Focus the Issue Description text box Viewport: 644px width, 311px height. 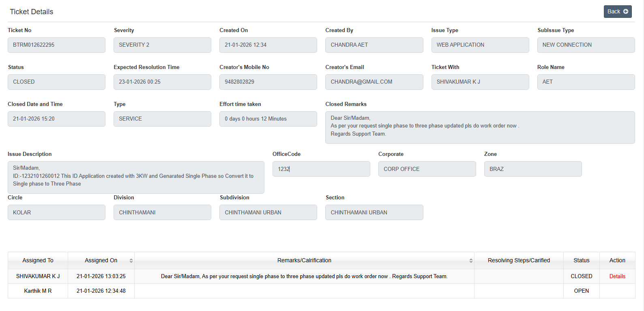[x=136, y=177]
